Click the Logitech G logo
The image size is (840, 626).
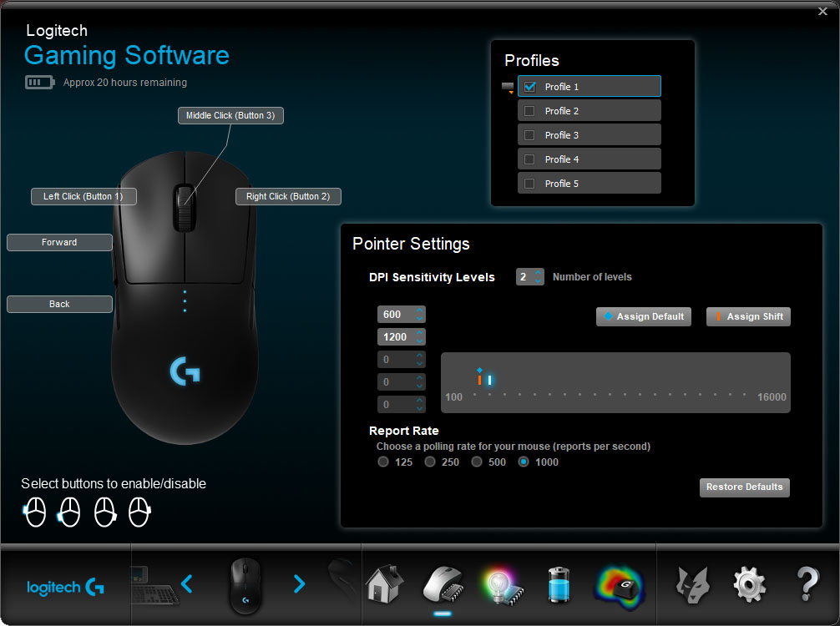(x=65, y=588)
